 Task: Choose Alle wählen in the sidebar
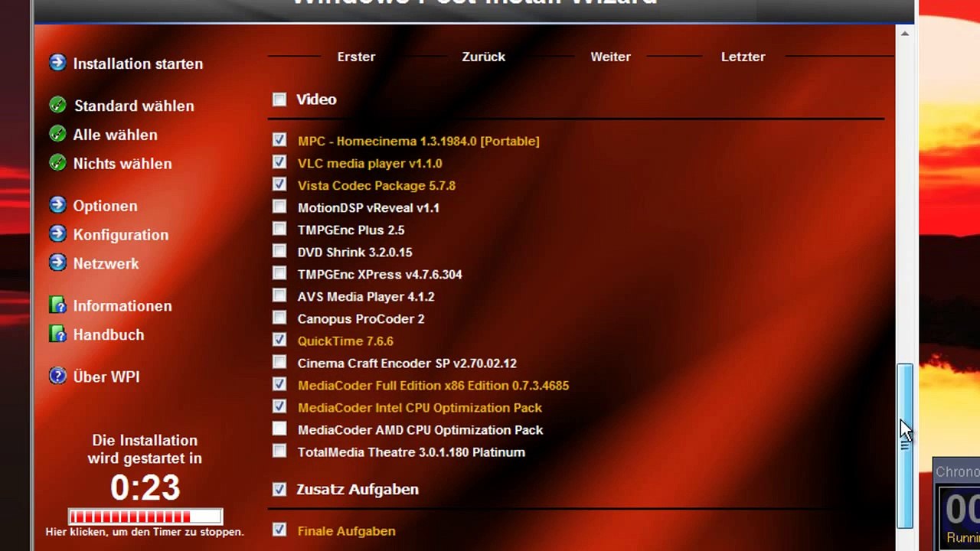tap(115, 135)
